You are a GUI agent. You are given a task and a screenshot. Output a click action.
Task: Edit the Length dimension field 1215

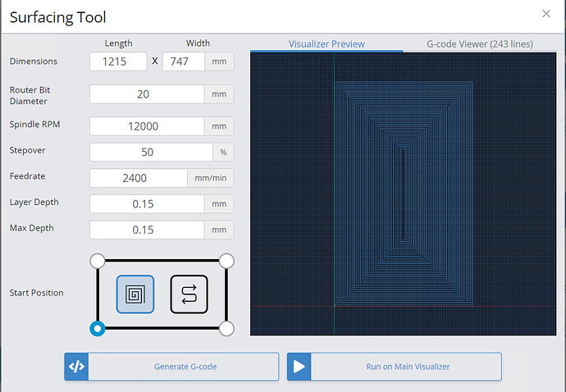click(118, 62)
